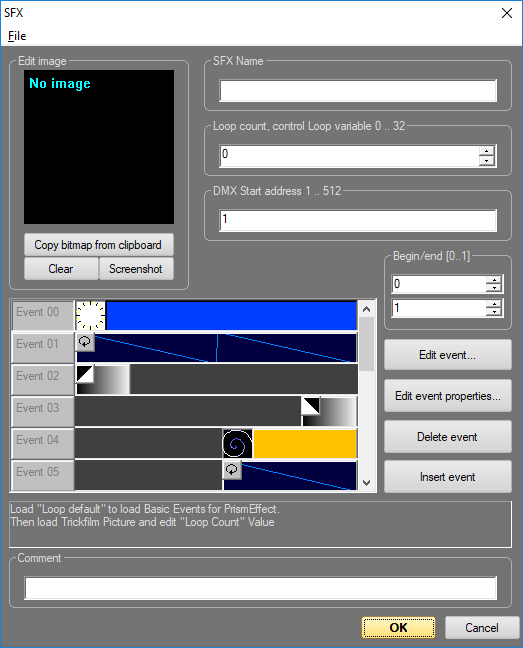The width and height of the screenshot is (523, 648).
Task: Click the spiral icon on Event 04
Action: click(237, 443)
